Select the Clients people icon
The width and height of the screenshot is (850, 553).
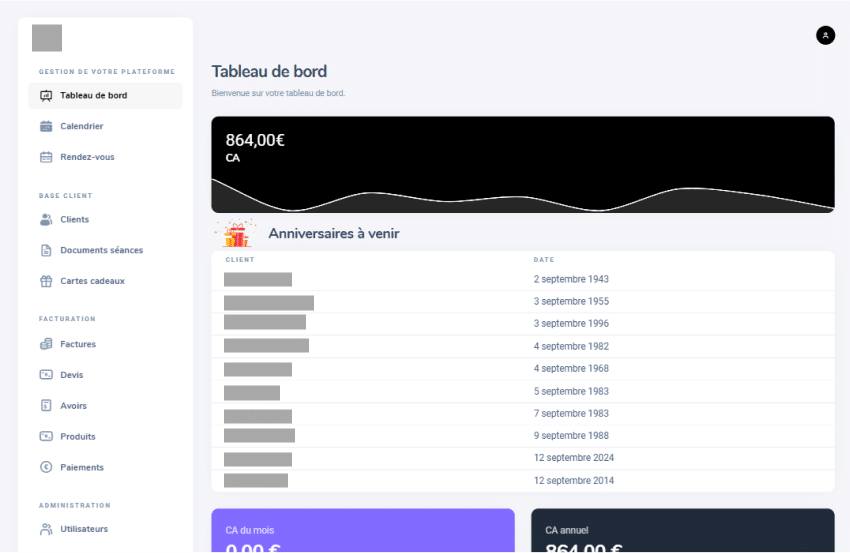pos(46,219)
